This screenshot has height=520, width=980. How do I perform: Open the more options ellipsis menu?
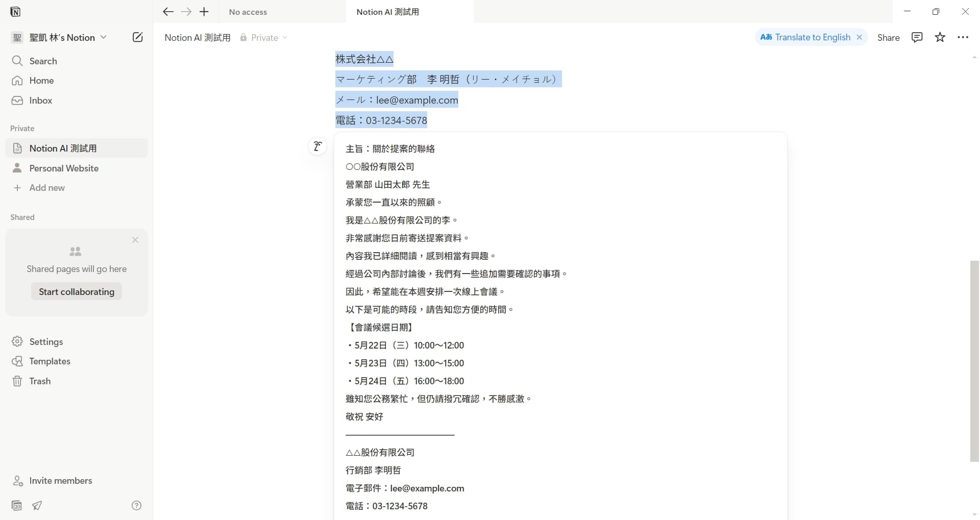click(x=964, y=37)
